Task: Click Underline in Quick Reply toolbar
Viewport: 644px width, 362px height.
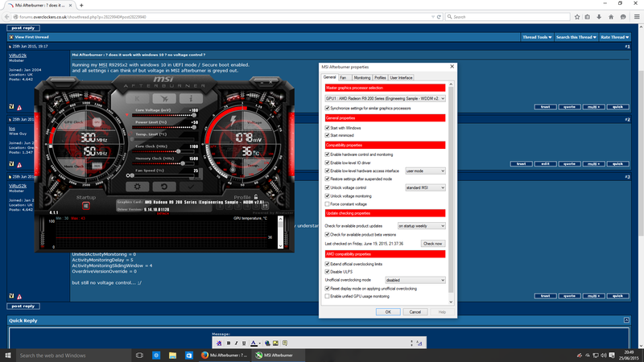Action: [244, 343]
